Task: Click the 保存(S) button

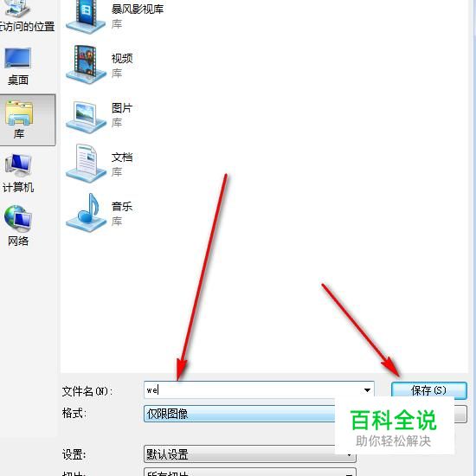Action: [429, 390]
